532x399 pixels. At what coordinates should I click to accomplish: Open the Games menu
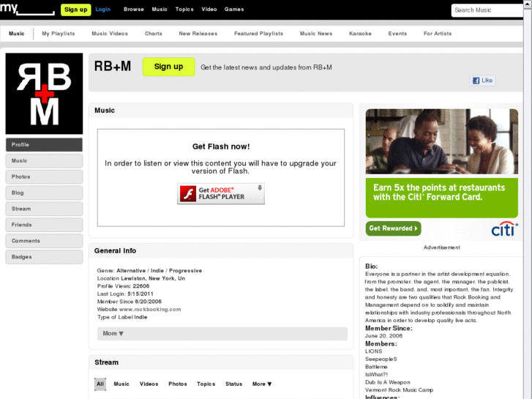click(234, 10)
